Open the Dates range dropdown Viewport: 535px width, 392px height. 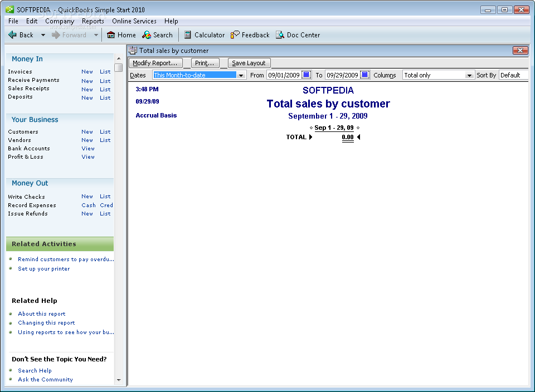tap(241, 75)
